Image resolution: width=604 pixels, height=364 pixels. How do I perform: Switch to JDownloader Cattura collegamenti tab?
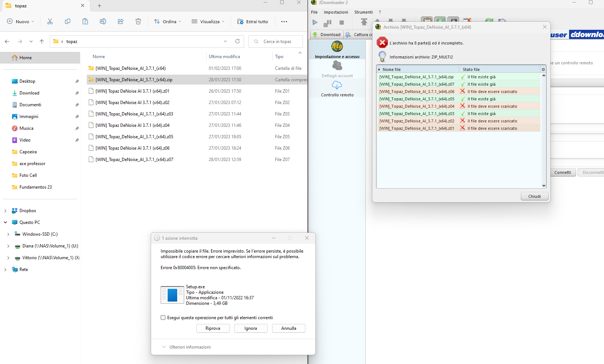(x=358, y=35)
